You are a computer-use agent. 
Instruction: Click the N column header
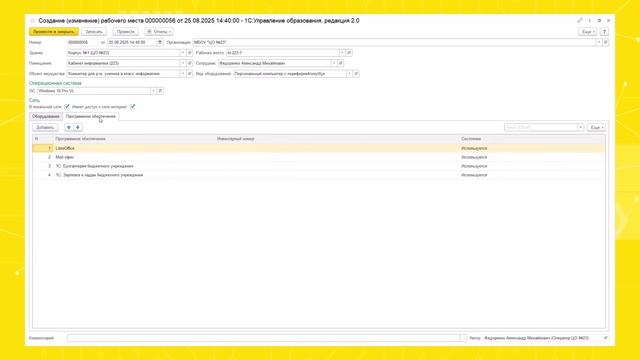point(36,139)
